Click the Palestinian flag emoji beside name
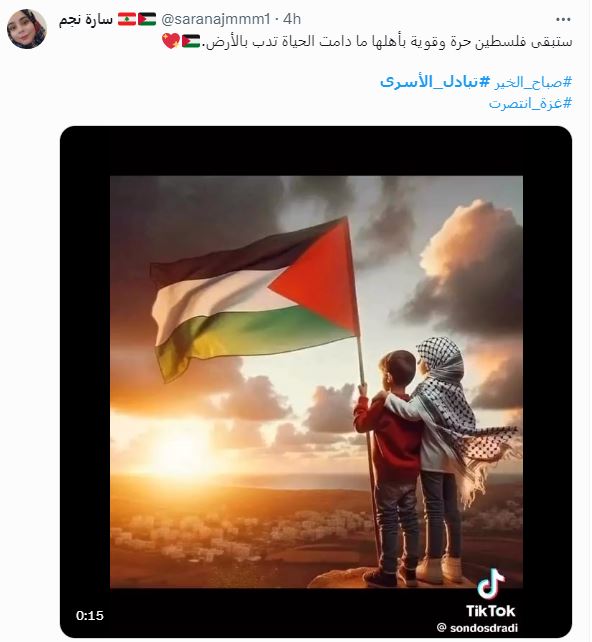The width and height of the screenshot is (592, 642). [x=147, y=19]
